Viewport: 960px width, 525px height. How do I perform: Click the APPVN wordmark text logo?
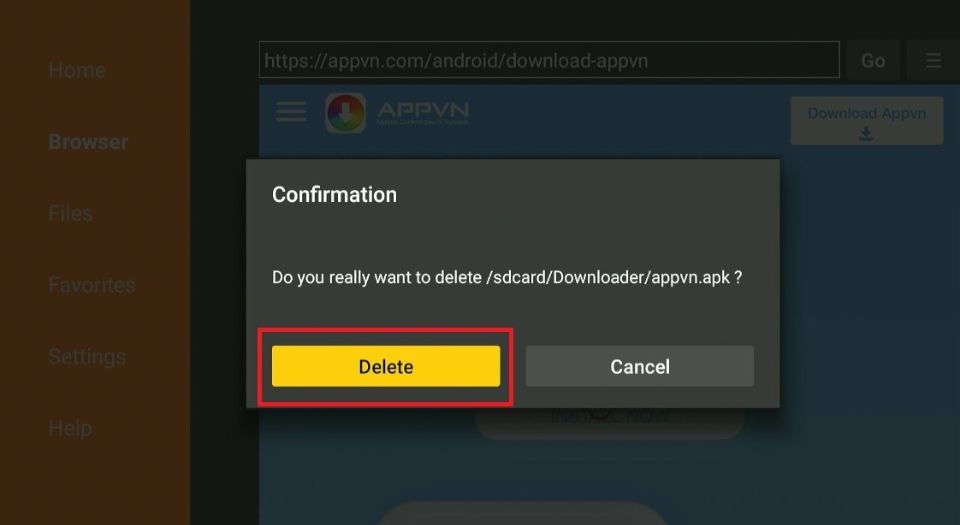coord(423,113)
